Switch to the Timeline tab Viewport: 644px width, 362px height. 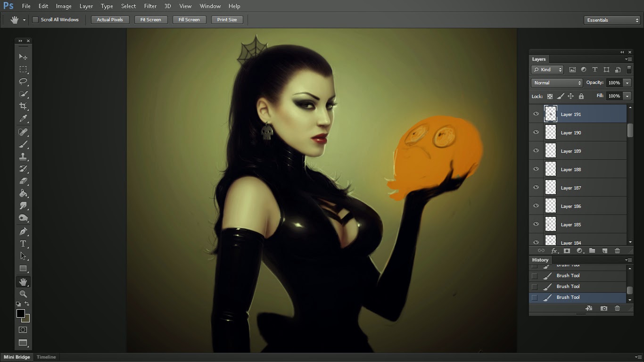pyautogui.click(x=46, y=357)
